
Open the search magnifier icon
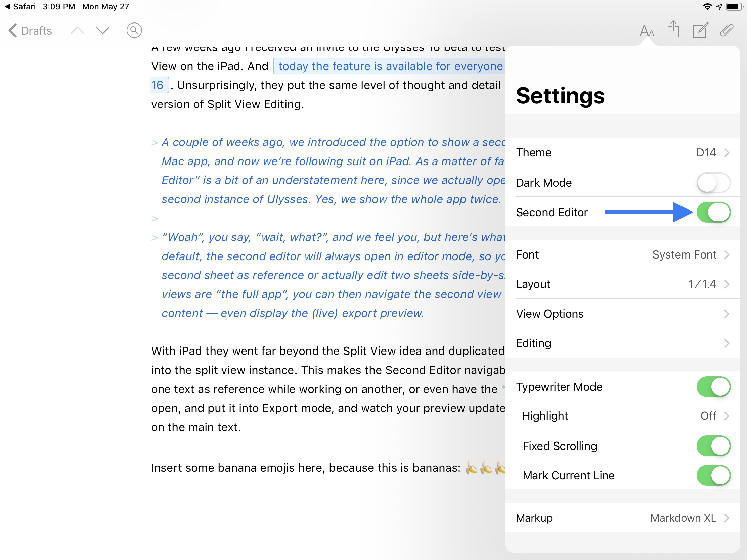coord(134,30)
